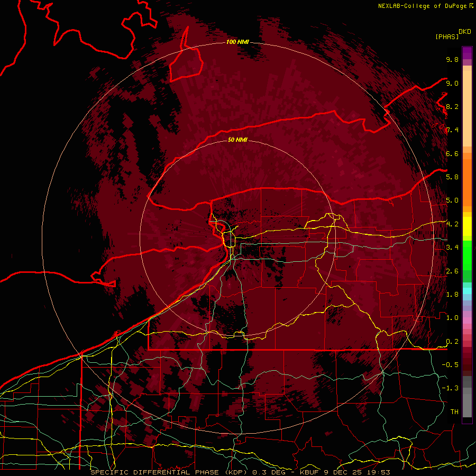Click the 6.6 value on color scale
476x476 pixels.
(x=452, y=153)
